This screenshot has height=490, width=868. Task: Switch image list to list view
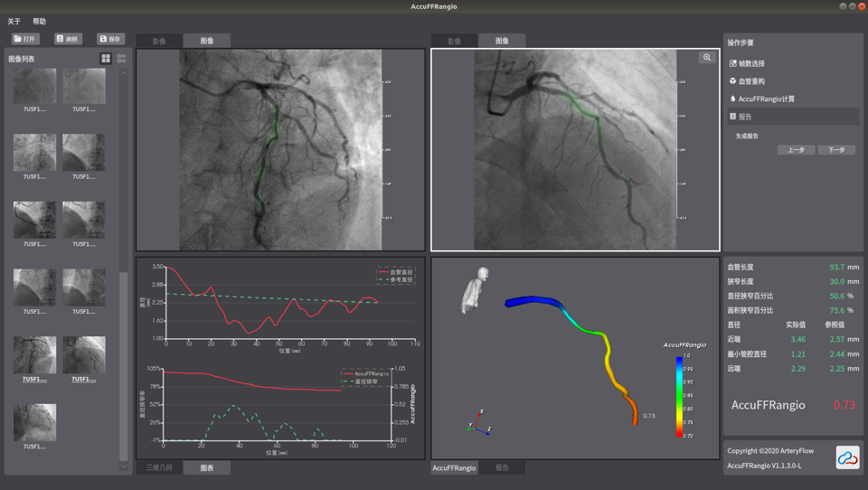pyautogui.click(x=121, y=59)
